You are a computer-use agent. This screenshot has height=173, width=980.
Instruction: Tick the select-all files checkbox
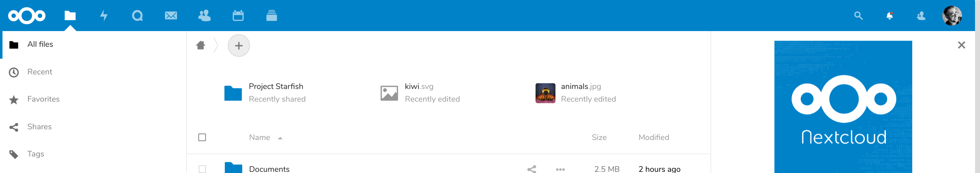202,137
